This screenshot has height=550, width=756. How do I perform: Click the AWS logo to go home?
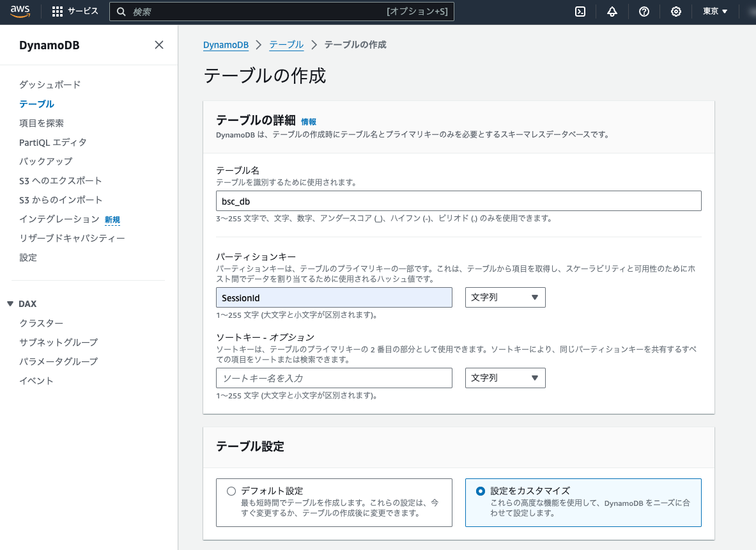click(20, 11)
